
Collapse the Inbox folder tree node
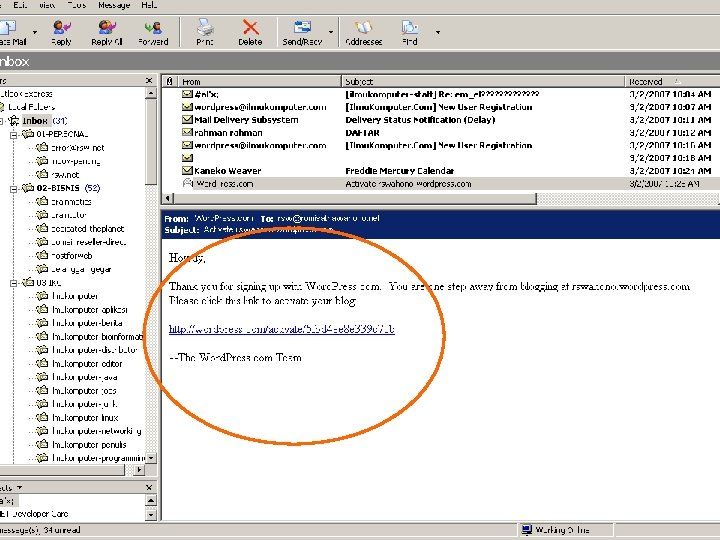tap(1, 121)
